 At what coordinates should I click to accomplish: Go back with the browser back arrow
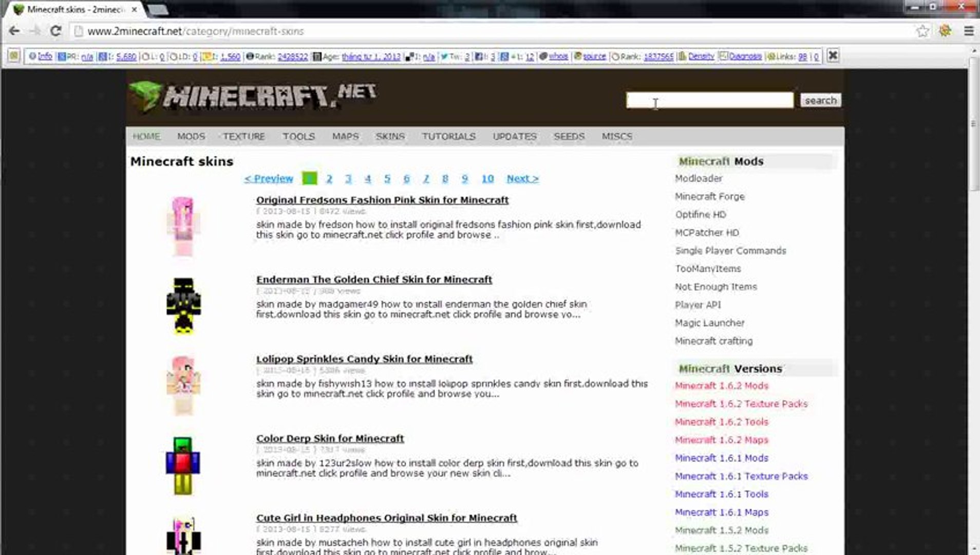pos(14,31)
